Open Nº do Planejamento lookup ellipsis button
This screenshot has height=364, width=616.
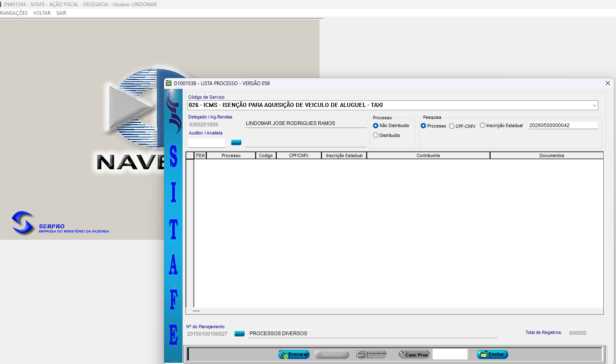tap(239, 334)
